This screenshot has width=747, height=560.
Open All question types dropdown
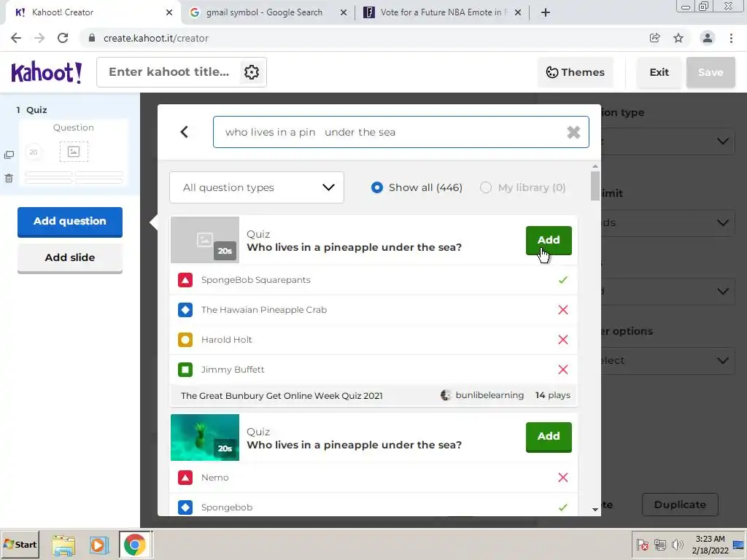coord(257,187)
